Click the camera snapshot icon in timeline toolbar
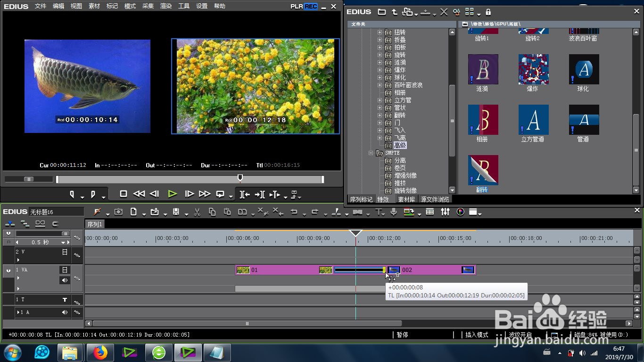Screen dimensions: 644x362 (118, 212)
